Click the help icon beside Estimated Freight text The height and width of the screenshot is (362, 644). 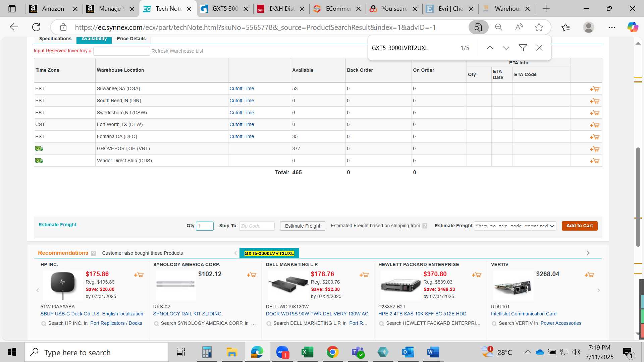[x=425, y=226]
